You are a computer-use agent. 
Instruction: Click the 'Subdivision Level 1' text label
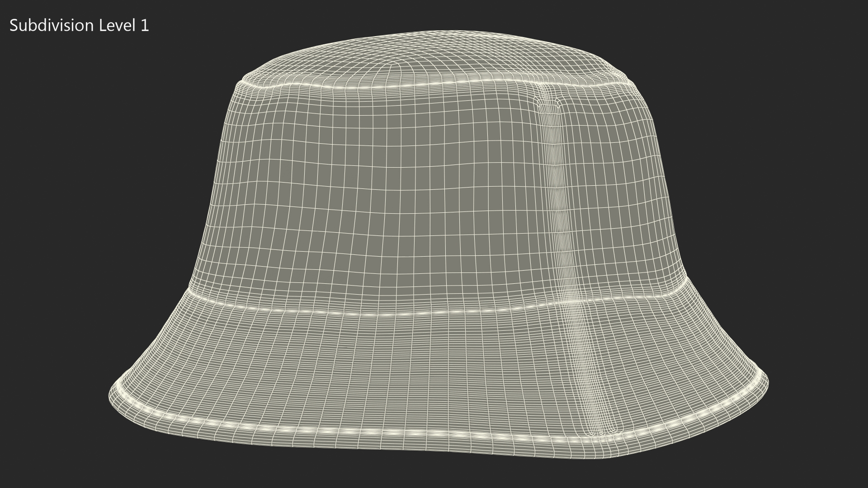(79, 26)
